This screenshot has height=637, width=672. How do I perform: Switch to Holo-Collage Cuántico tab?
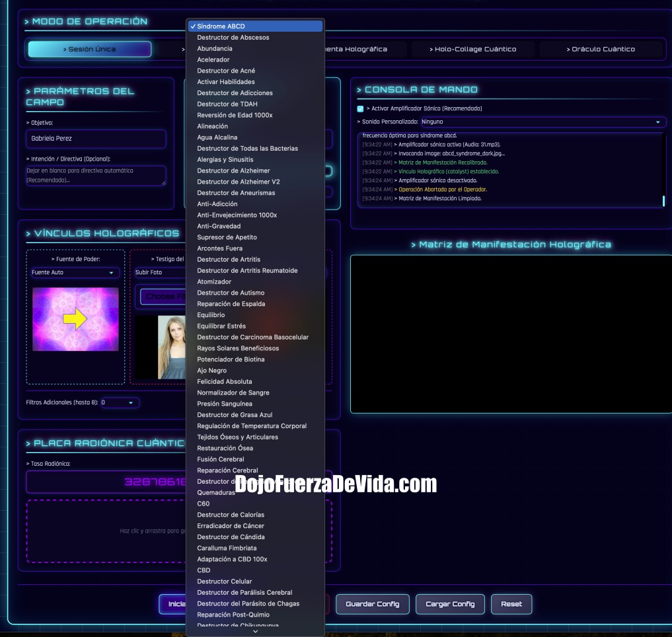click(x=472, y=50)
